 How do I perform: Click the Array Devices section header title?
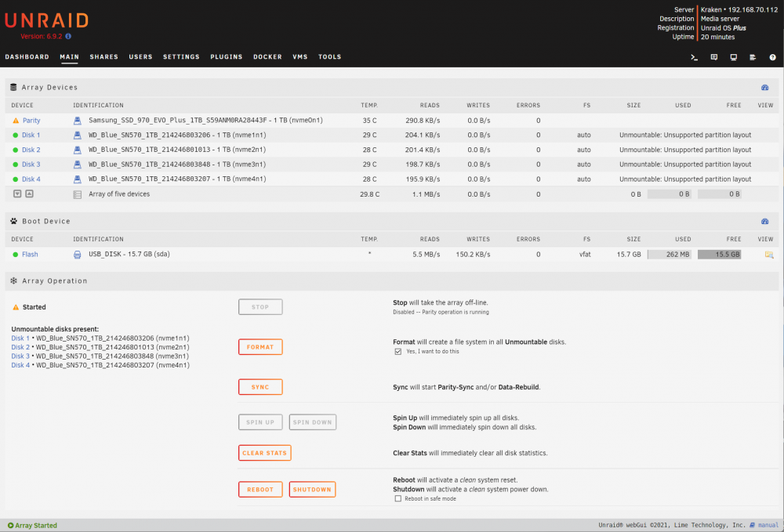point(49,88)
